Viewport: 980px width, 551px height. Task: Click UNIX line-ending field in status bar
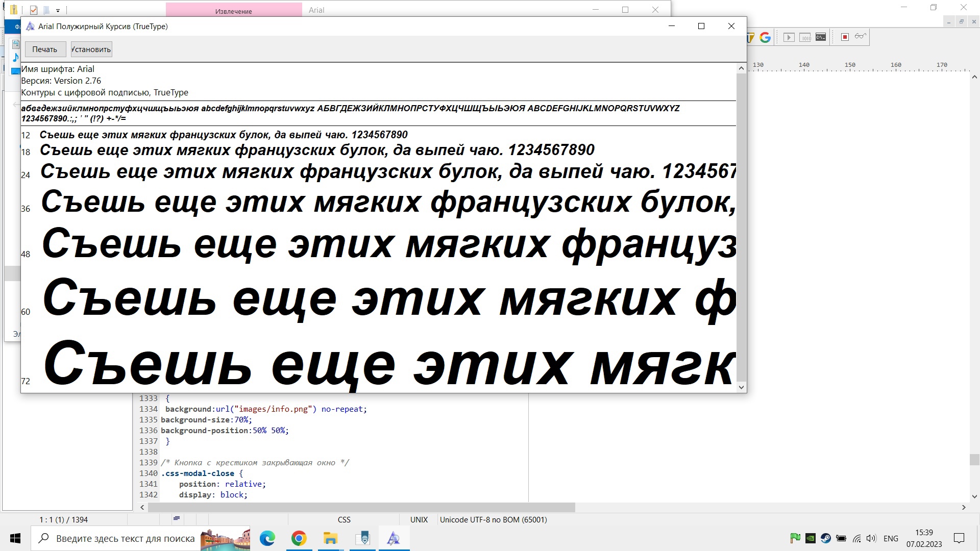pos(419,519)
